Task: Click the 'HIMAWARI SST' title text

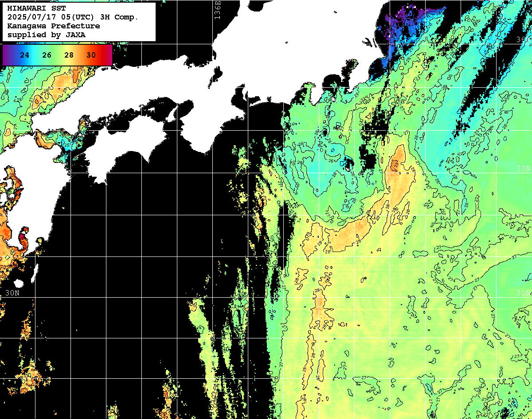Action: (x=36, y=8)
